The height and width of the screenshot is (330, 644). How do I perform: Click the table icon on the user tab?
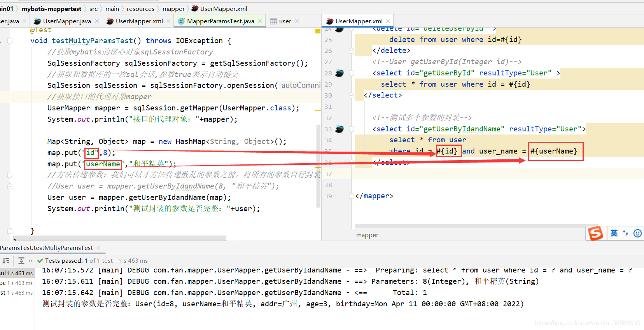273,21
